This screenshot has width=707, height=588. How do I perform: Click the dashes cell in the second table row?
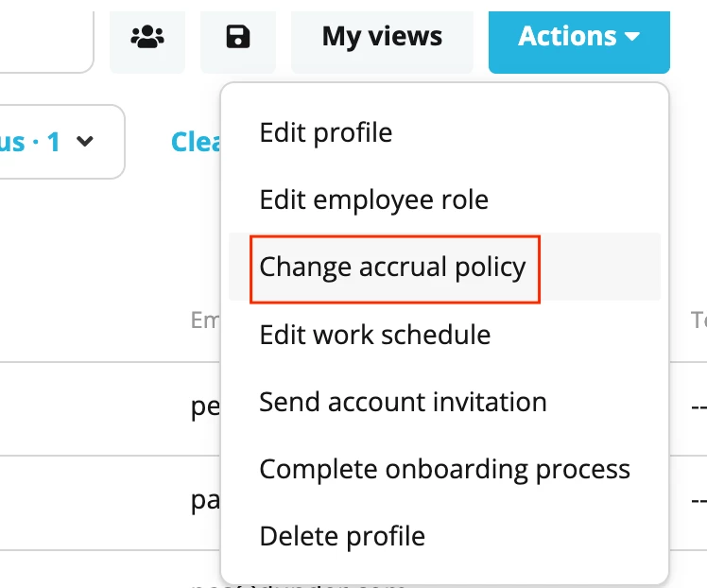pos(698,500)
